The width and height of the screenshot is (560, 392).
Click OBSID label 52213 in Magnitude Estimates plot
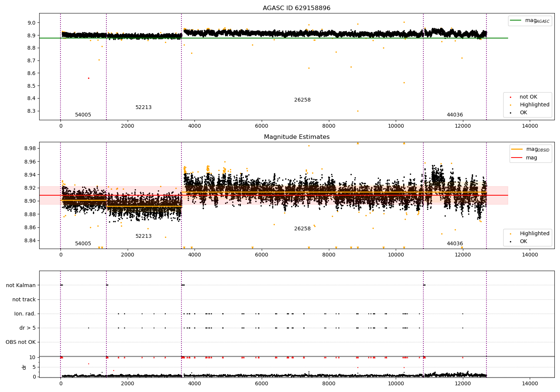[143, 236]
